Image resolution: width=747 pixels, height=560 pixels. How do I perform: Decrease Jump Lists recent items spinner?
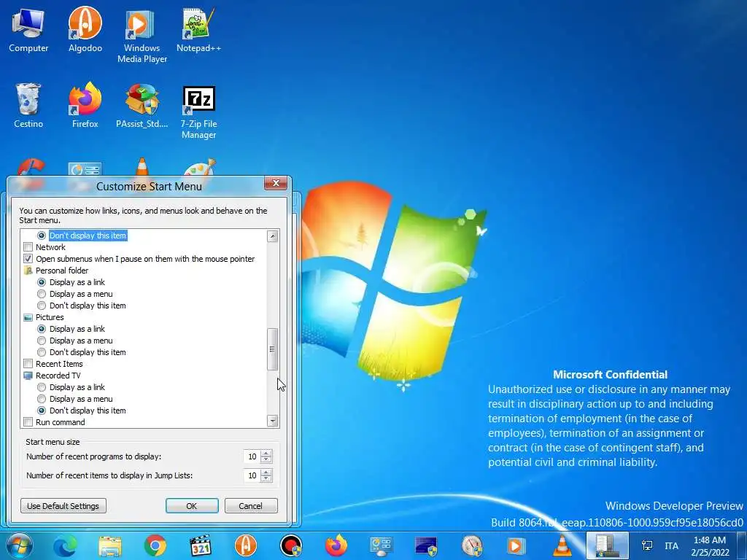(267, 478)
